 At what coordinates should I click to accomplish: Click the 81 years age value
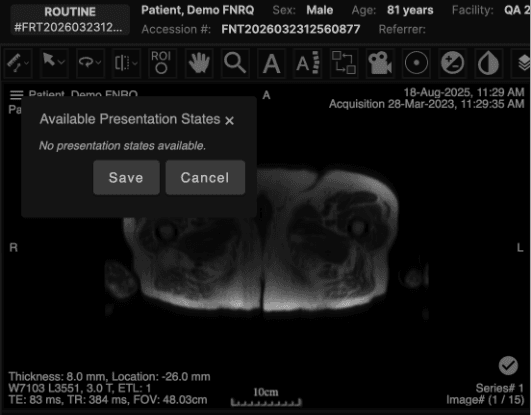[410, 10]
